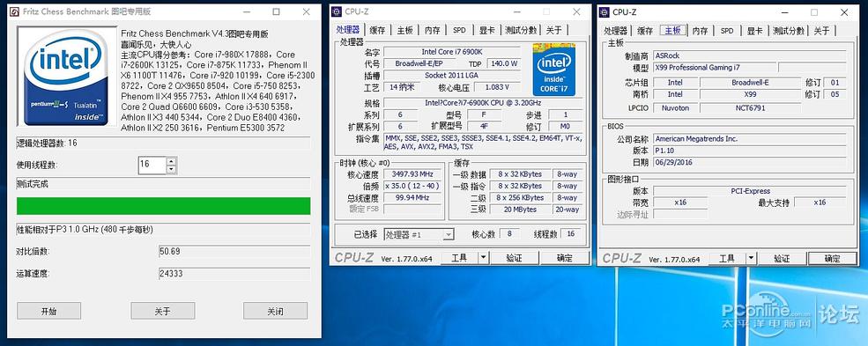Switch to 缓存 tab in processor window
Viewport: 868px width, 346px height.
point(377,31)
